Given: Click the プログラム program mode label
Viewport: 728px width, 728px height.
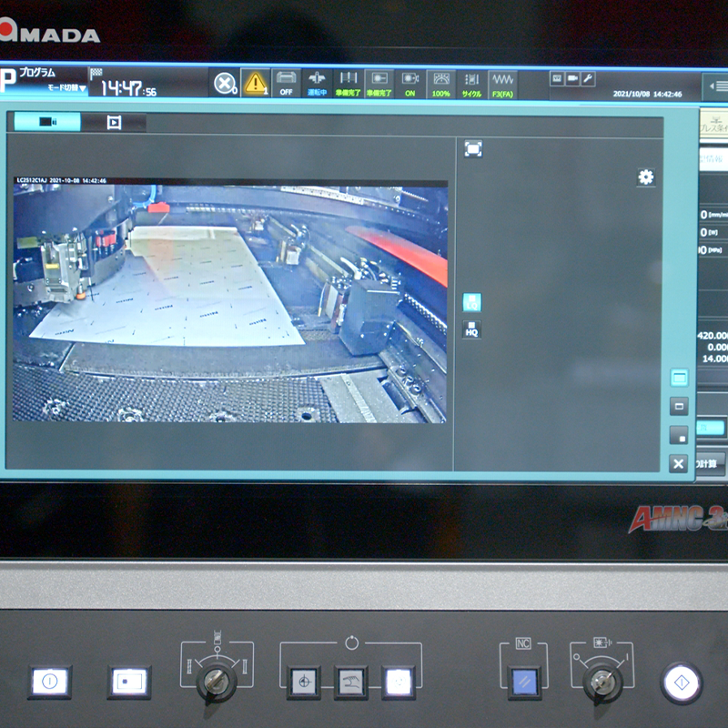Looking at the screenshot, I should click(37, 73).
